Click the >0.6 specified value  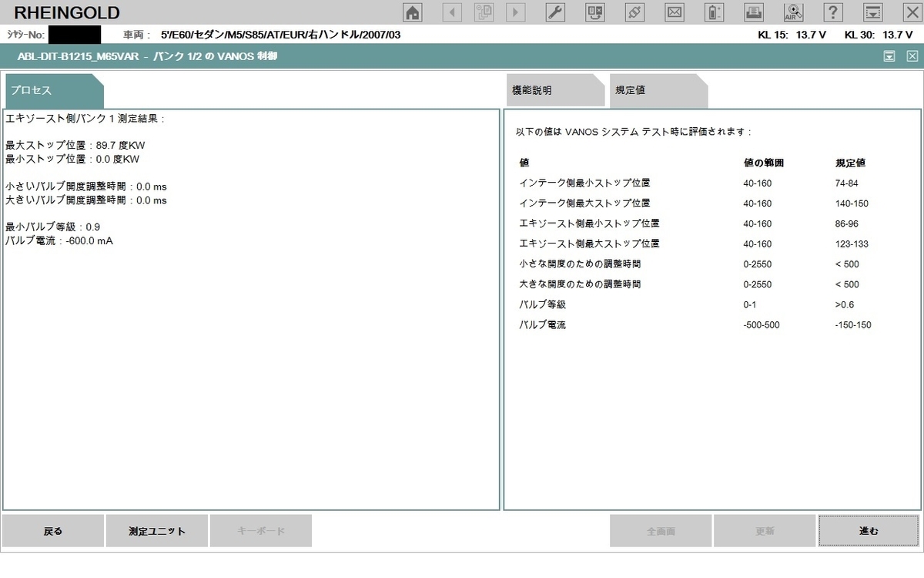pos(844,304)
